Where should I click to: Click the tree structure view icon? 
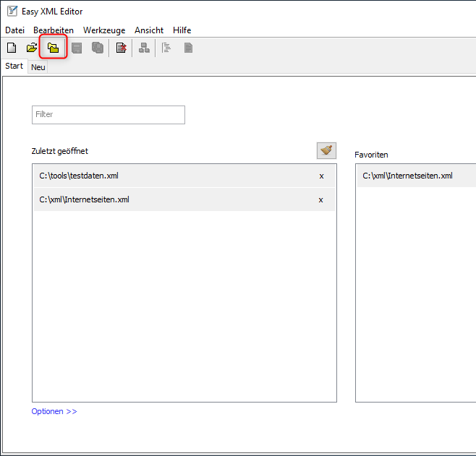coord(144,48)
